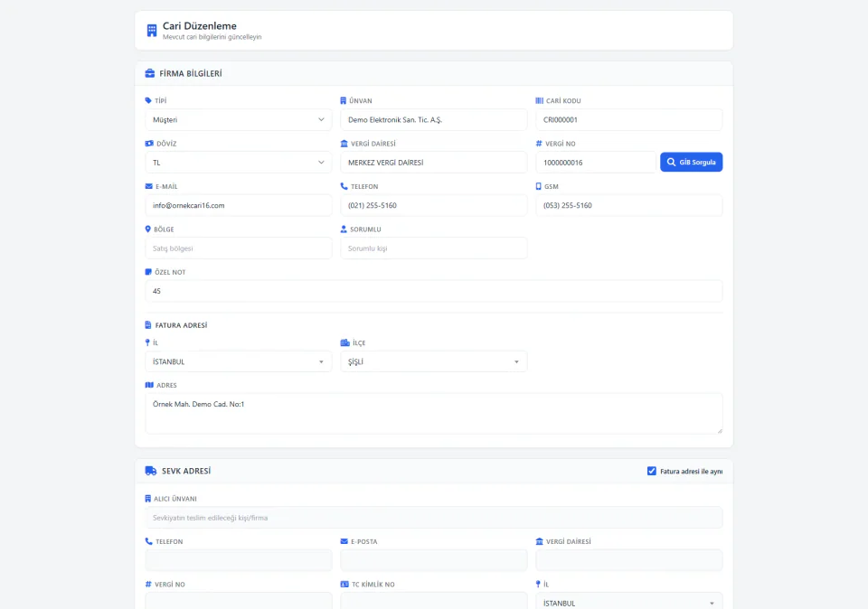
Task: Click the shipping E-POSTA input field
Action: pyautogui.click(x=433, y=560)
